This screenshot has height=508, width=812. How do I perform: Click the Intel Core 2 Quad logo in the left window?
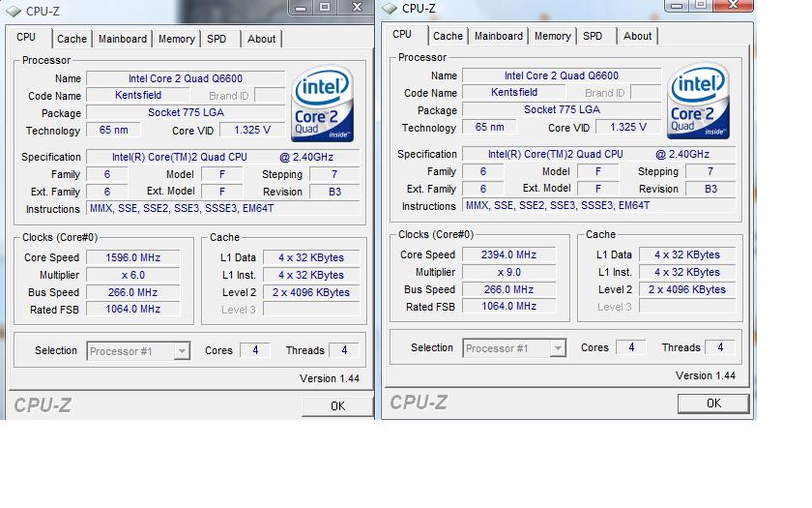323,105
